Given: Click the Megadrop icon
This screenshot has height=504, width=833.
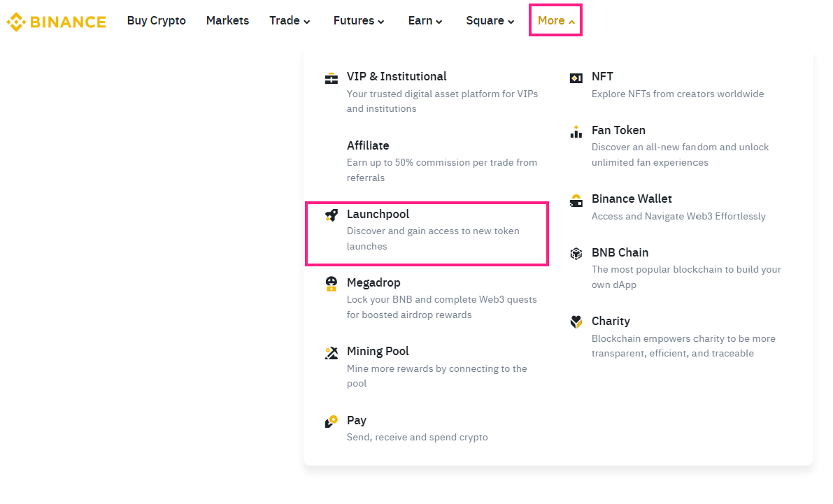Looking at the screenshot, I should click(x=331, y=284).
